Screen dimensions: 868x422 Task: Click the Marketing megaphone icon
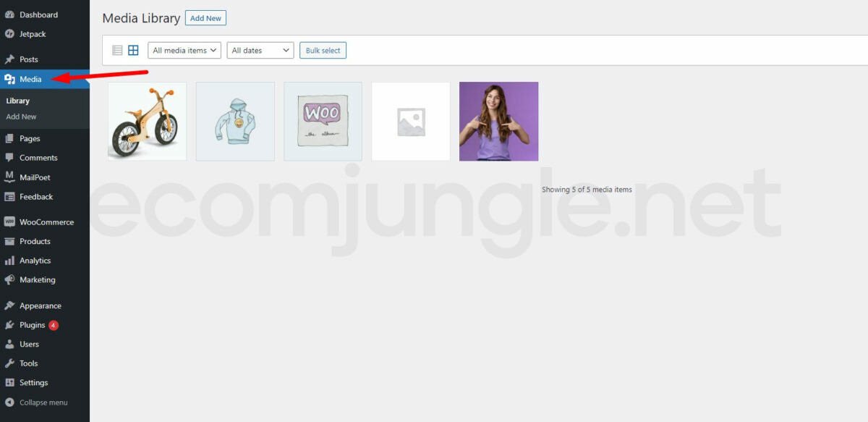tap(9, 279)
